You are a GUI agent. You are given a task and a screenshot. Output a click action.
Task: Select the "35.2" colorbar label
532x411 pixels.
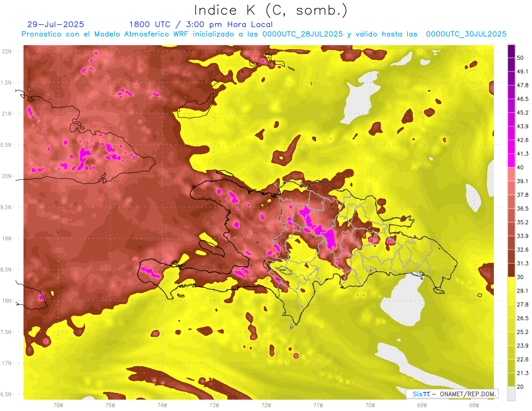(x=523, y=222)
